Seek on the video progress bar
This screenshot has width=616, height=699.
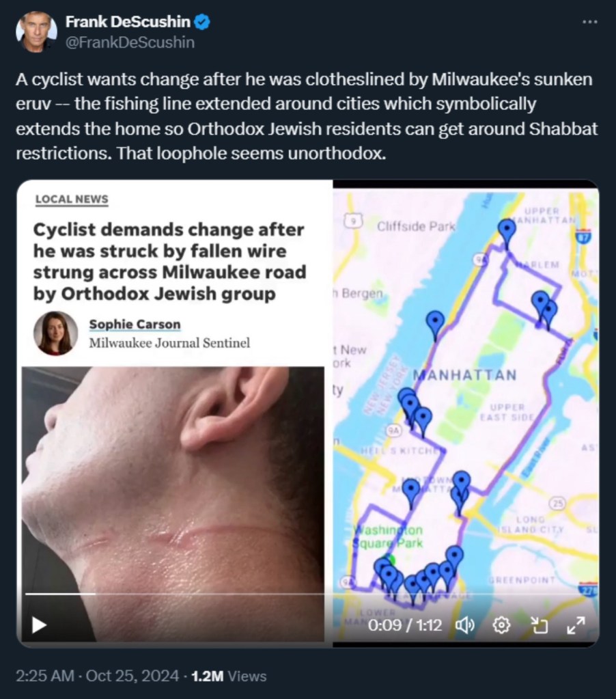point(308,594)
